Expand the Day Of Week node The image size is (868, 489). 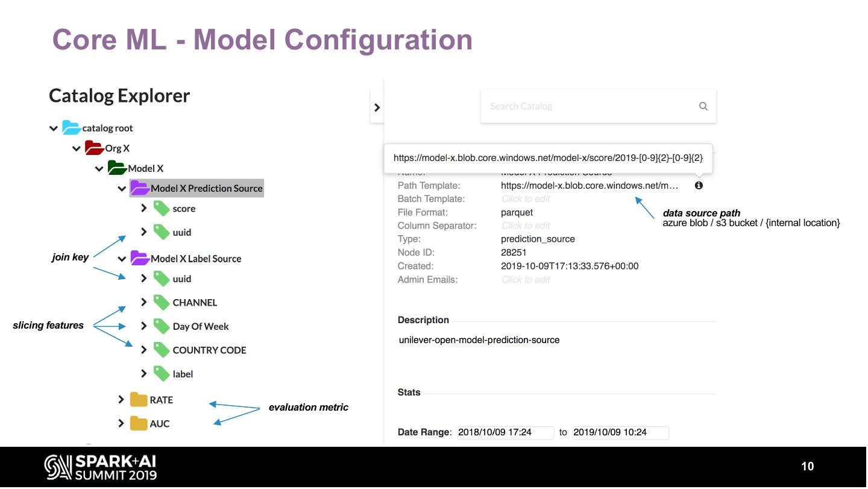pyautogui.click(x=143, y=326)
